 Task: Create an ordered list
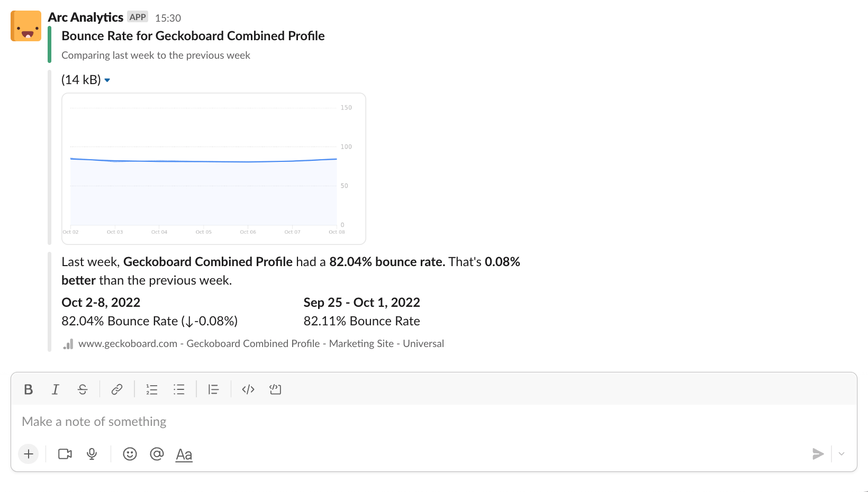(x=151, y=389)
